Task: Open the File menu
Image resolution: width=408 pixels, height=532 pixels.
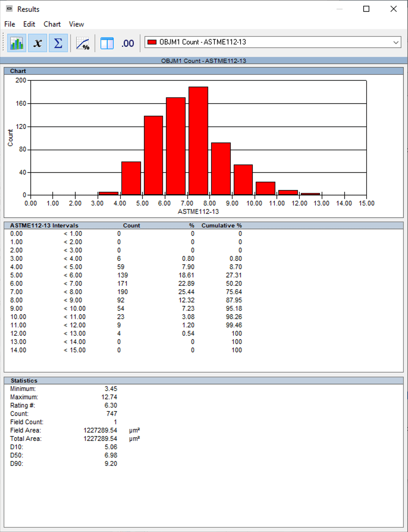Action: (10, 24)
